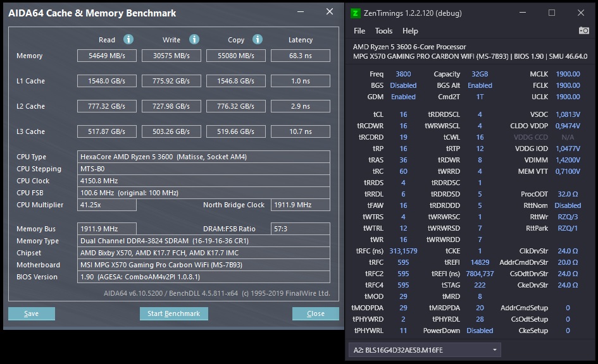Click the RttPark value RZQ/1
This screenshot has width=598, height=364.
pyautogui.click(x=568, y=228)
